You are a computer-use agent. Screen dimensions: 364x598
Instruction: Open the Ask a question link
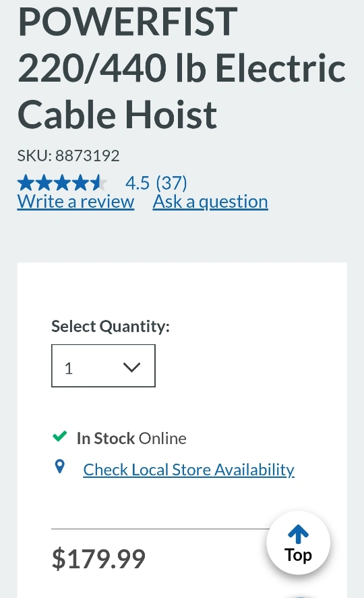click(210, 201)
